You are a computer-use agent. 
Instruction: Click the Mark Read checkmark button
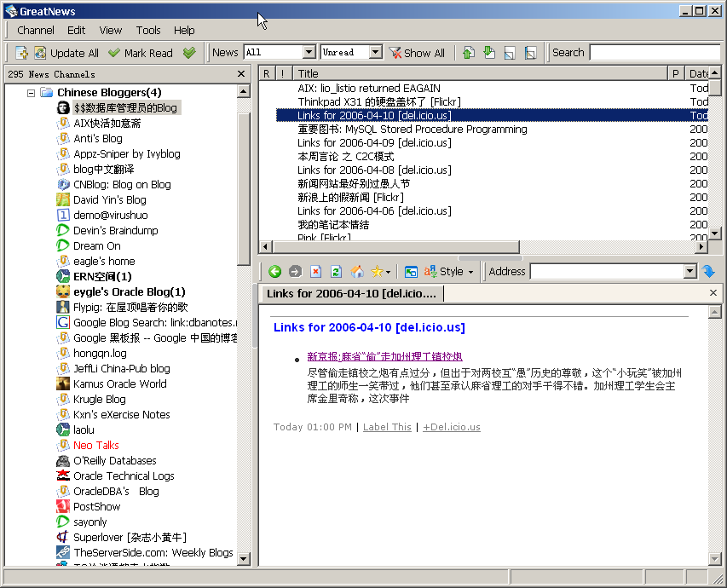coord(140,53)
